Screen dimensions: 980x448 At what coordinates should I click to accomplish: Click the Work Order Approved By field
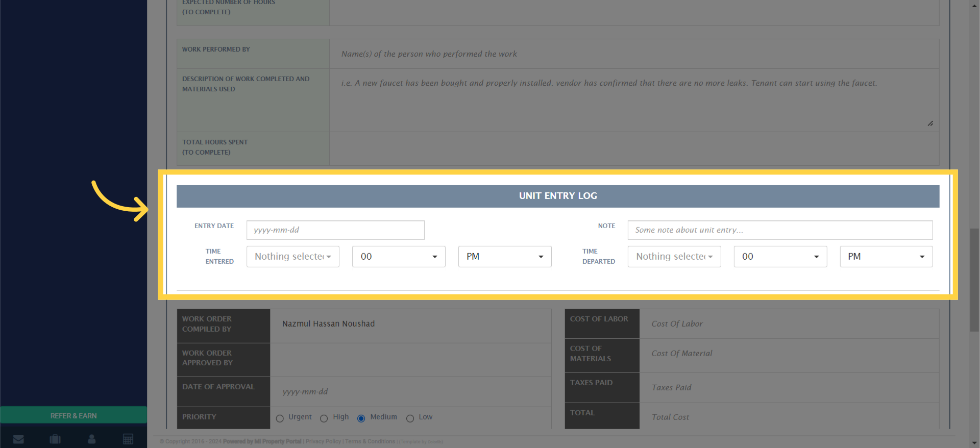pyautogui.click(x=411, y=360)
